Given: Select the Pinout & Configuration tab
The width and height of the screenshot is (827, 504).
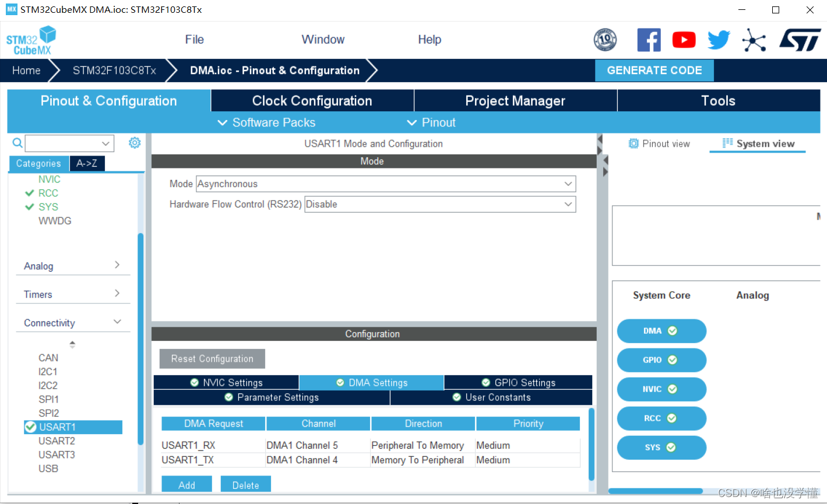Looking at the screenshot, I should click(x=108, y=101).
